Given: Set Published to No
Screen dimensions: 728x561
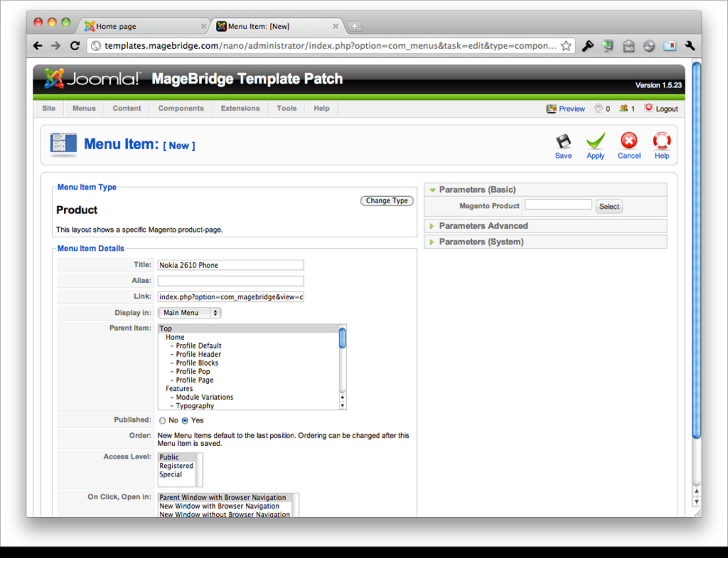Looking at the screenshot, I should (x=162, y=421).
